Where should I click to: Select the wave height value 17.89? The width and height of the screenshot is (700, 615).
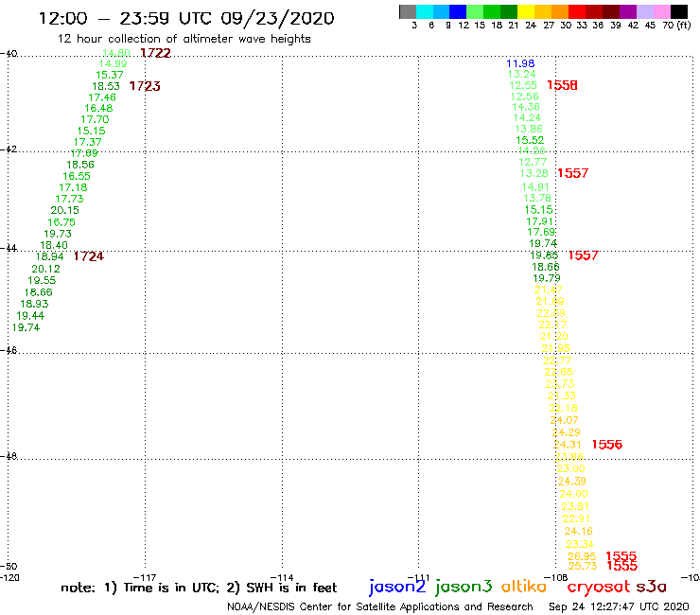(x=84, y=153)
